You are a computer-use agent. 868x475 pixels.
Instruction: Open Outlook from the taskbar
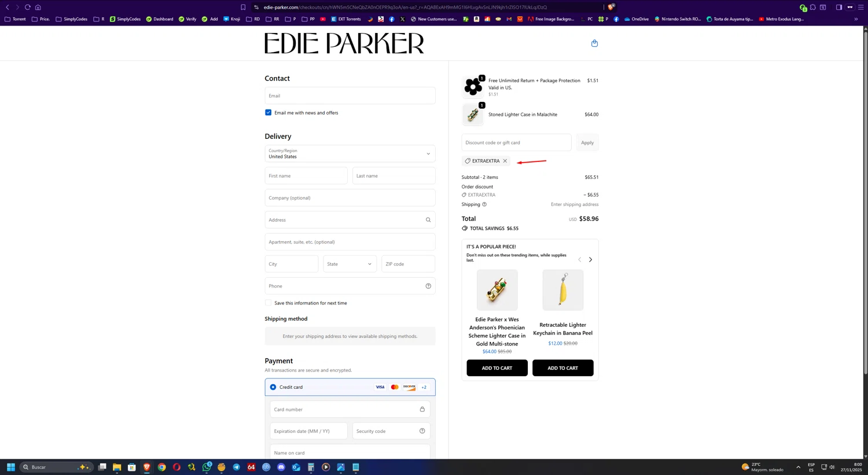pos(296,467)
